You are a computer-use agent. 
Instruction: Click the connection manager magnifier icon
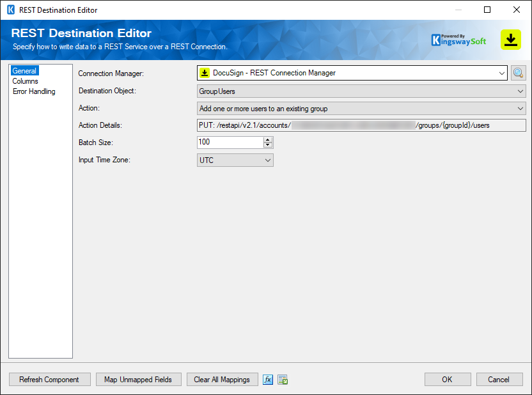pyautogui.click(x=518, y=73)
